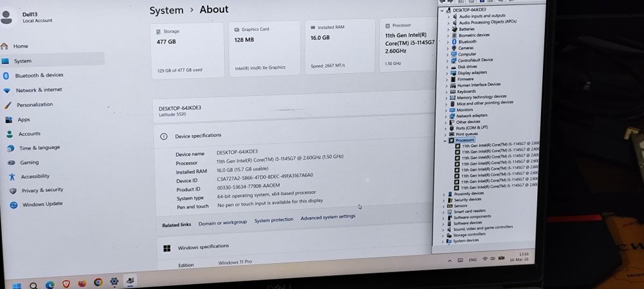Image resolution: width=644 pixels, height=289 pixels.
Task: Select Ports (COM & LPT) item
Action: tap(471, 128)
